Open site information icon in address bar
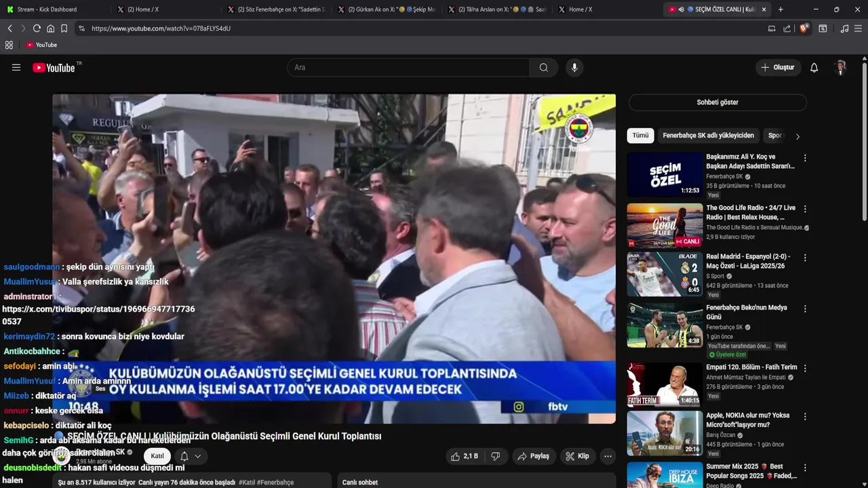 click(x=81, y=28)
